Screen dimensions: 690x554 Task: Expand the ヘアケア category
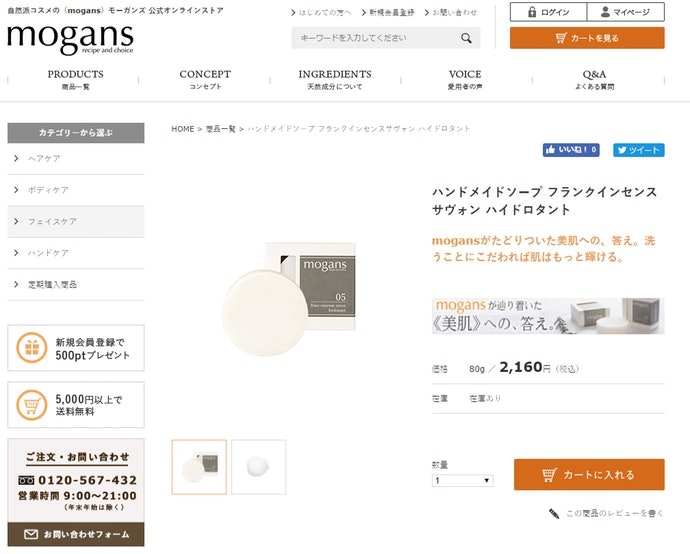tap(75, 159)
